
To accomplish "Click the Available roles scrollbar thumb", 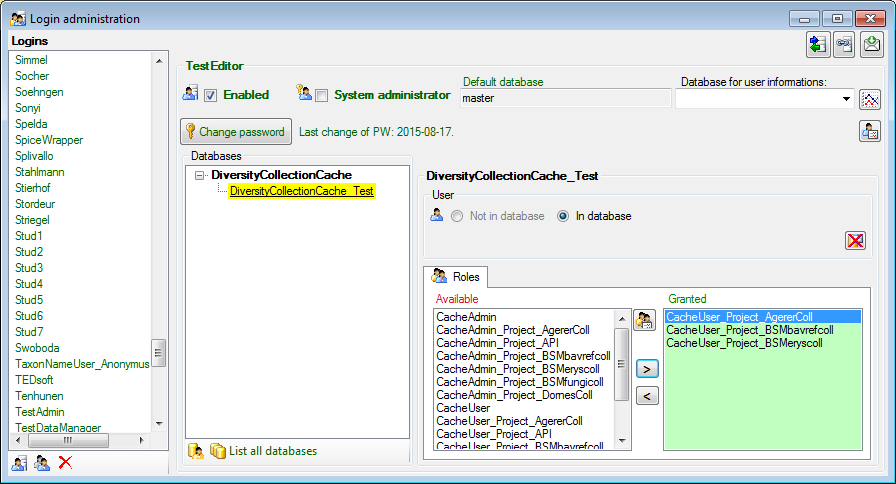I will 622,364.
